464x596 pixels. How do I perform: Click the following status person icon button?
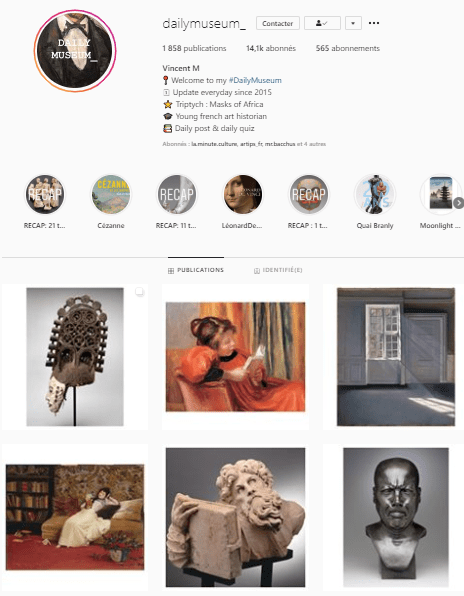(x=322, y=23)
